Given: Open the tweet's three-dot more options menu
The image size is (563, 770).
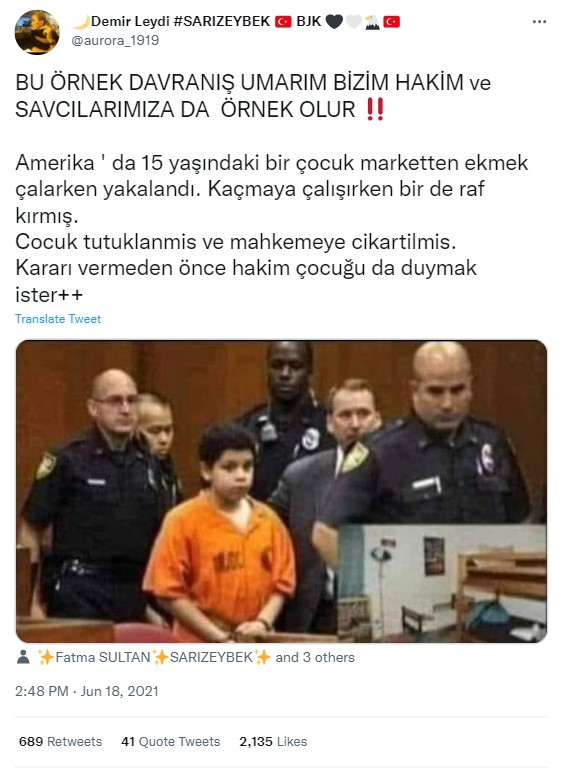Looking at the screenshot, I should (x=539, y=22).
